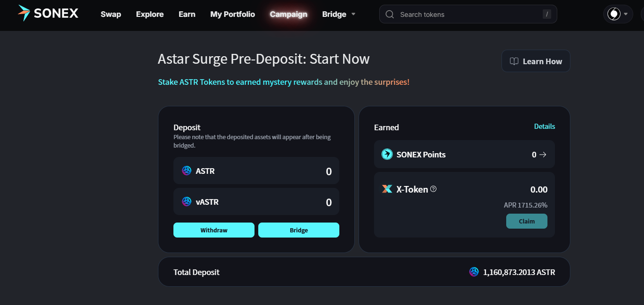Image resolution: width=644 pixels, height=305 pixels.
Task: Click the X-Token logo icon
Action: [x=387, y=189]
